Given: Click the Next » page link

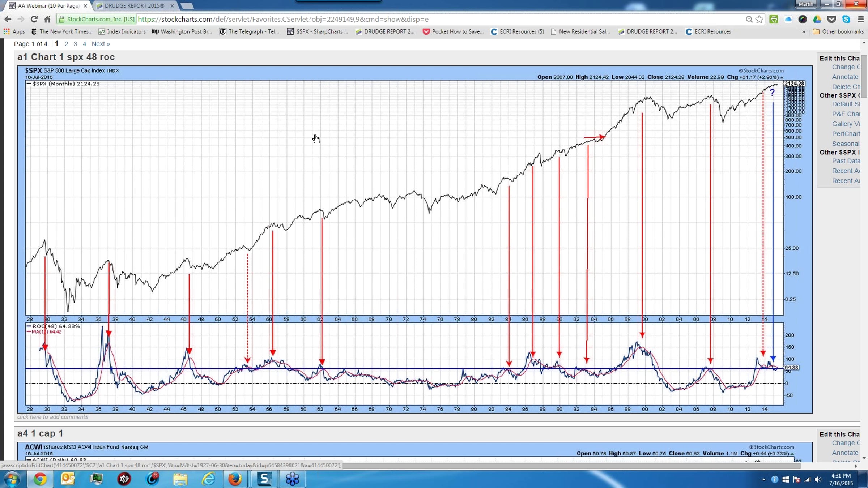Looking at the screenshot, I should (101, 44).
